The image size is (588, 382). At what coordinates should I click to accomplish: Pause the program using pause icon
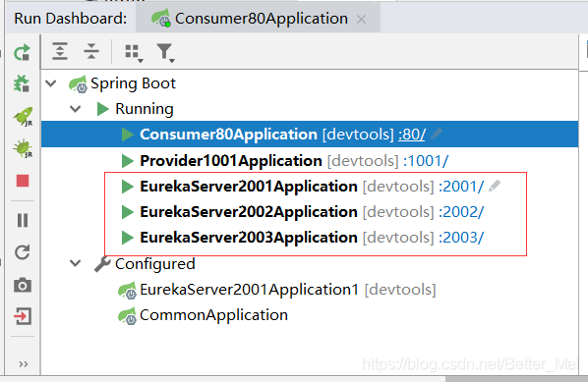pyautogui.click(x=23, y=220)
